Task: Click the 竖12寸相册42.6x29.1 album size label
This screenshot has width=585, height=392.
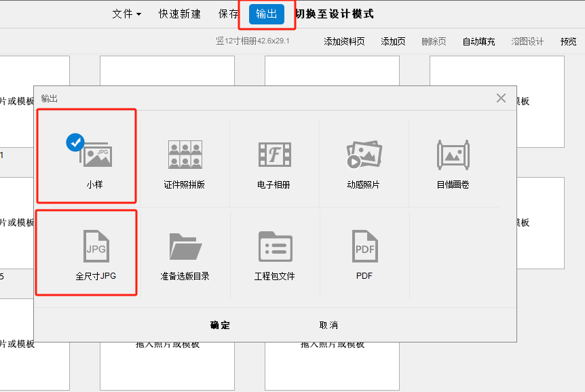Action: click(x=252, y=41)
